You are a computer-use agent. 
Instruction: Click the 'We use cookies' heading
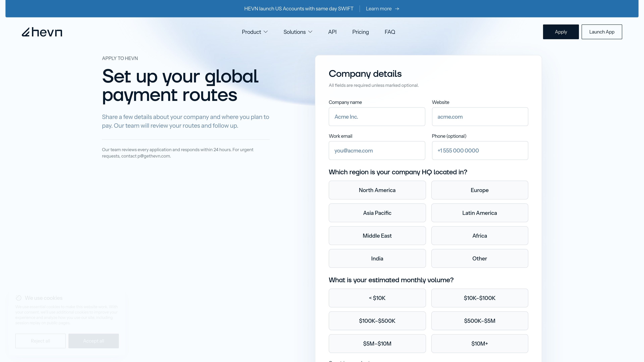pos(43,298)
